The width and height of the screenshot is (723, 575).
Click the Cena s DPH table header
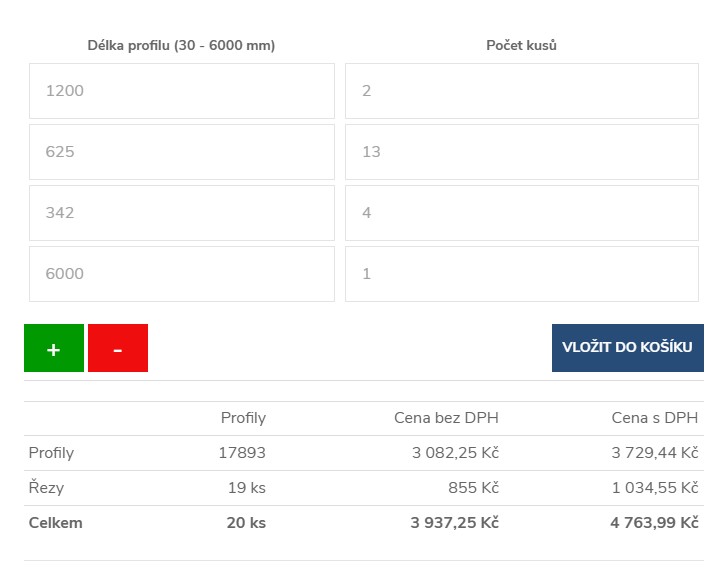tap(654, 418)
